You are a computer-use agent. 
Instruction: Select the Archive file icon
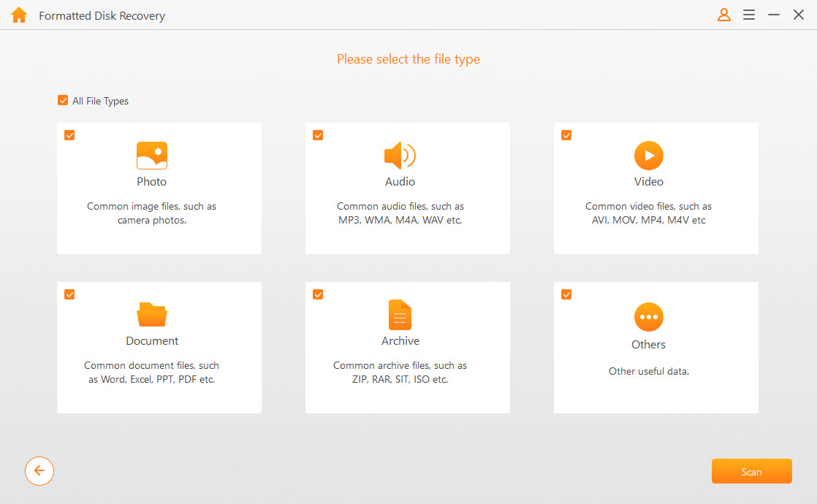(400, 314)
